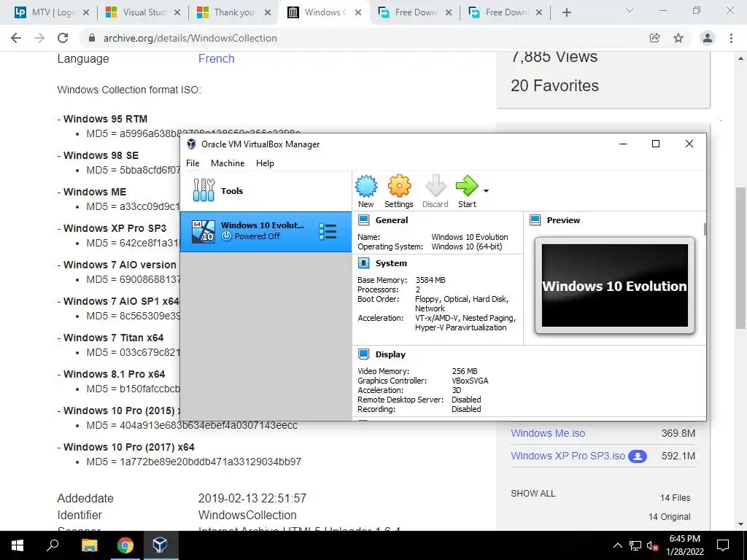The width and height of the screenshot is (747, 560).
Task: Bookmark this page with star icon
Action: [x=678, y=38]
